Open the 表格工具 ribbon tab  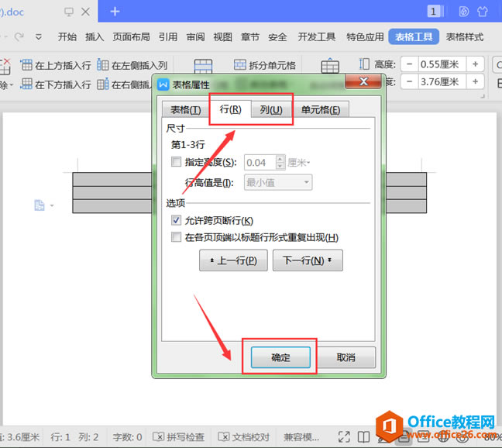click(x=414, y=37)
